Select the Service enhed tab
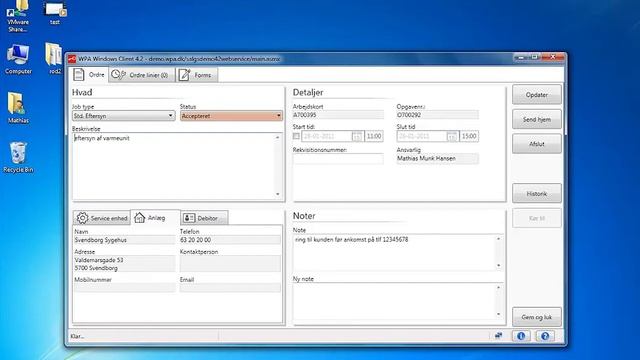Viewport: 640px width, 360px height. coord(102,218)
